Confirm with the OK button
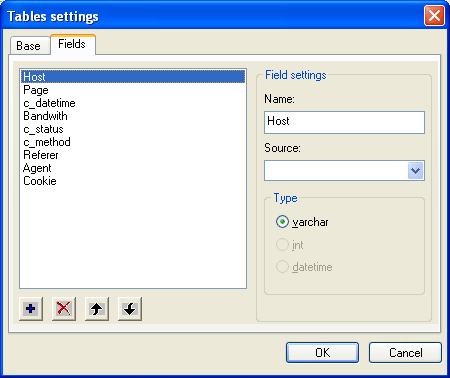Image resolution: width=450 pixels, height=378 pixels. click(322, 352)
